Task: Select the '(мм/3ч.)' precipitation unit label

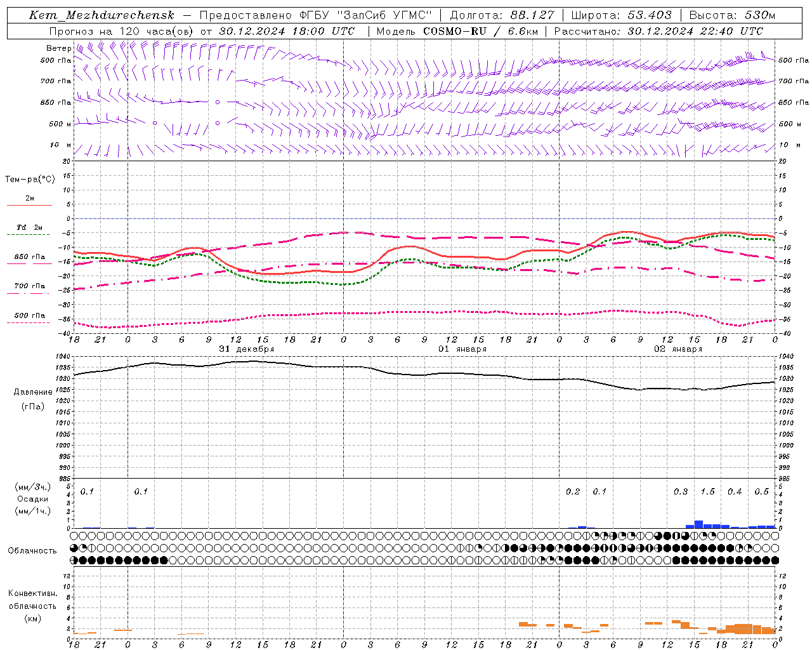Action: [x=33, y=487]
